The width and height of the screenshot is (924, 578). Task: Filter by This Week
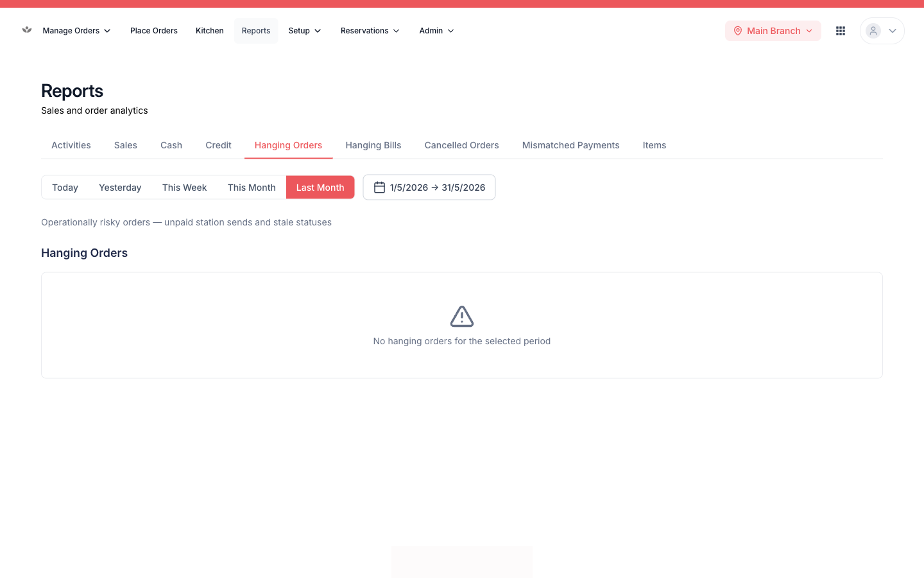point(185,188)
